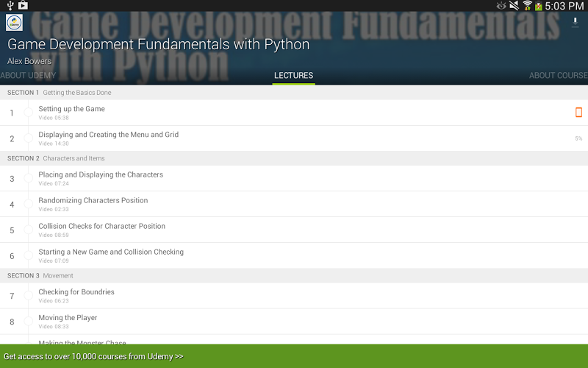This screenshot has width=588, height=368.
Task: Open Moving the Player lecture
Action: (294, 322)
